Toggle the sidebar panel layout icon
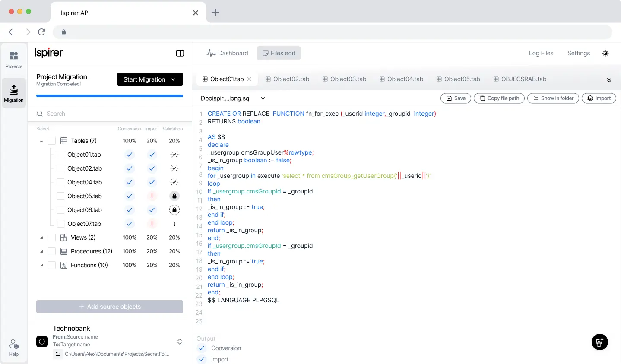Image resolution: width=621 pixels, height=364 pixels. [180, 53]
